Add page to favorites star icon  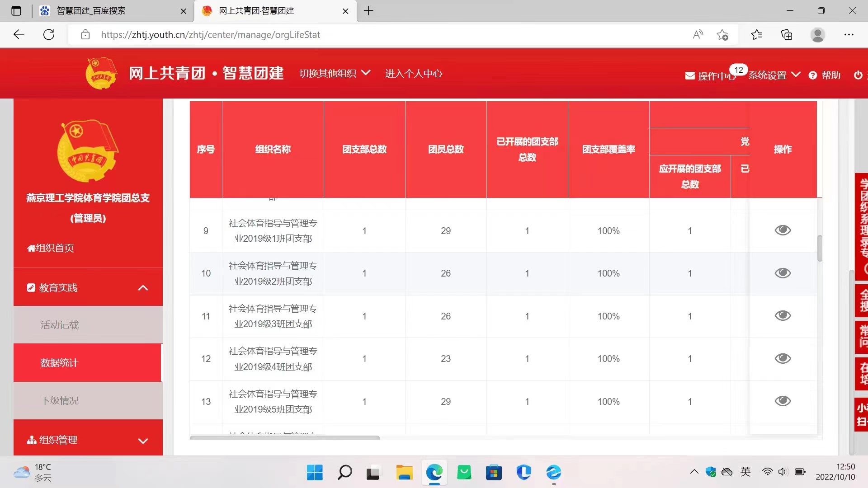(722, 35)
